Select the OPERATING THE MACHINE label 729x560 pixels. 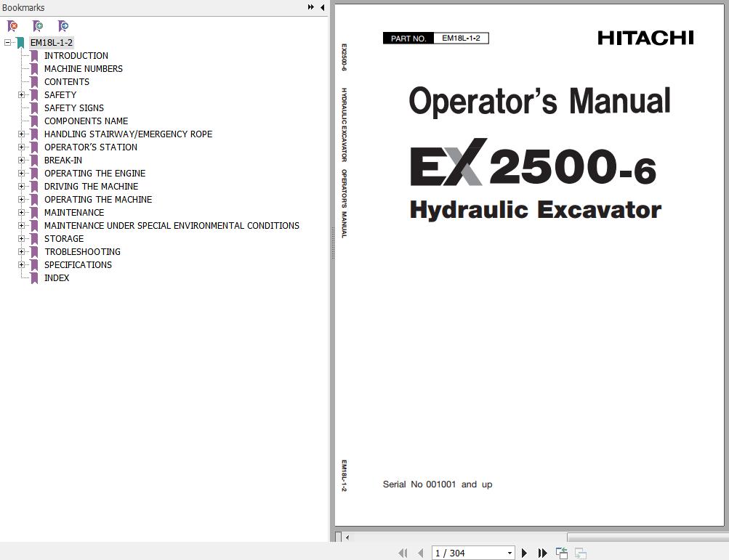pos(98,199)
